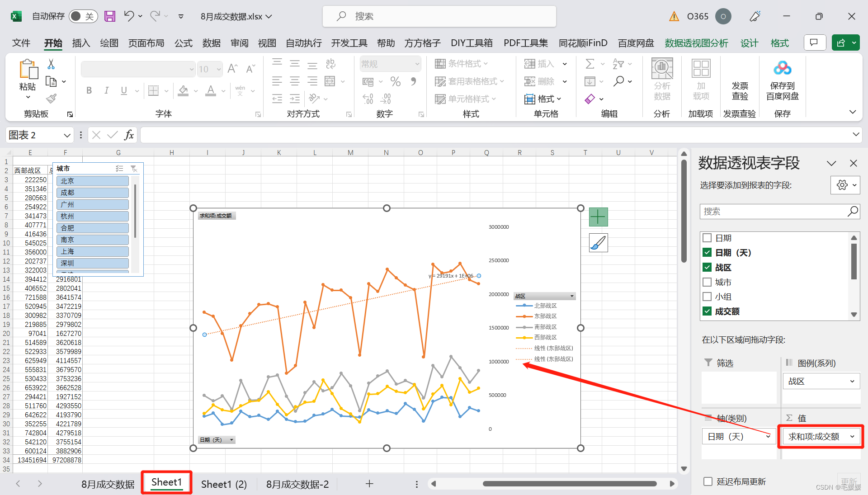This screenshot has height=495, width=868.
Task: Enable the defer layout update checkbox
Action: click(x=708, y=481)
